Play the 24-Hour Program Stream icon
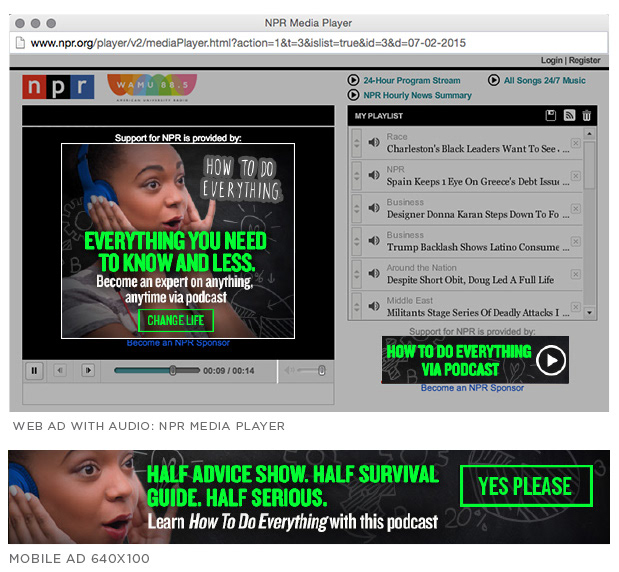Screen dimensions: 619x572 353,80
